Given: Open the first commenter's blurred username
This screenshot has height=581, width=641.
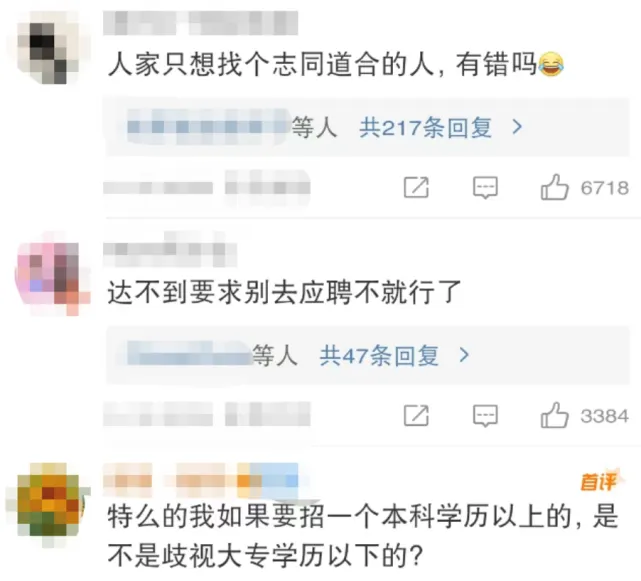Looking at the screenshot, I should [x=200, y=23].
